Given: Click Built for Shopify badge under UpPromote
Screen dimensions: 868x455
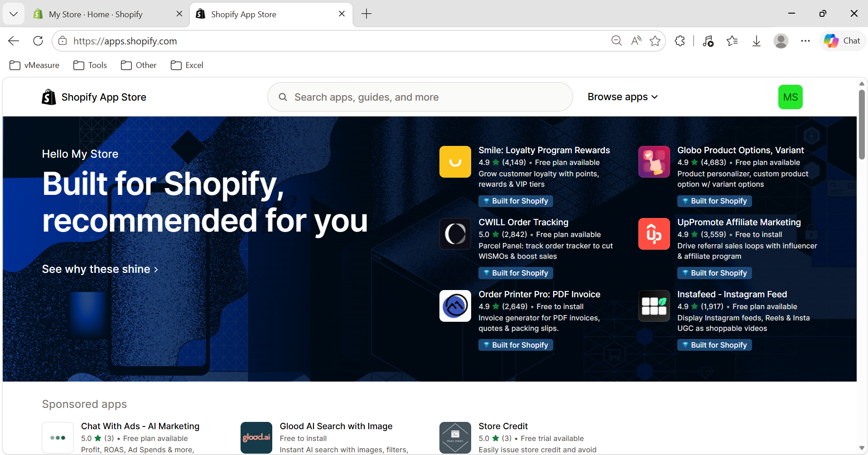Looking at the screenshot, I should click(x=714, y=273).
